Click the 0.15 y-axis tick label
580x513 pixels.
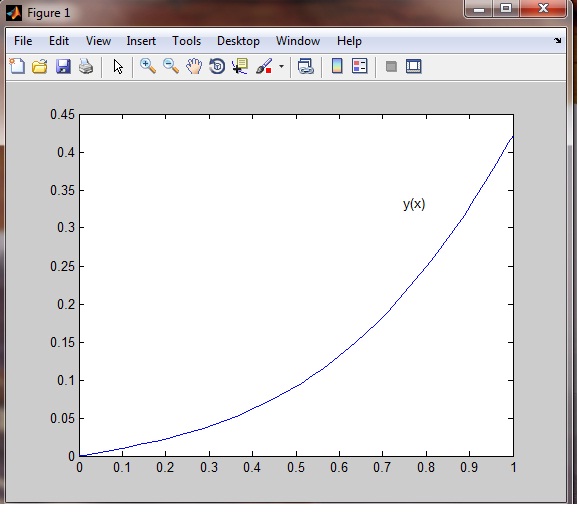(x=63, y=342)
